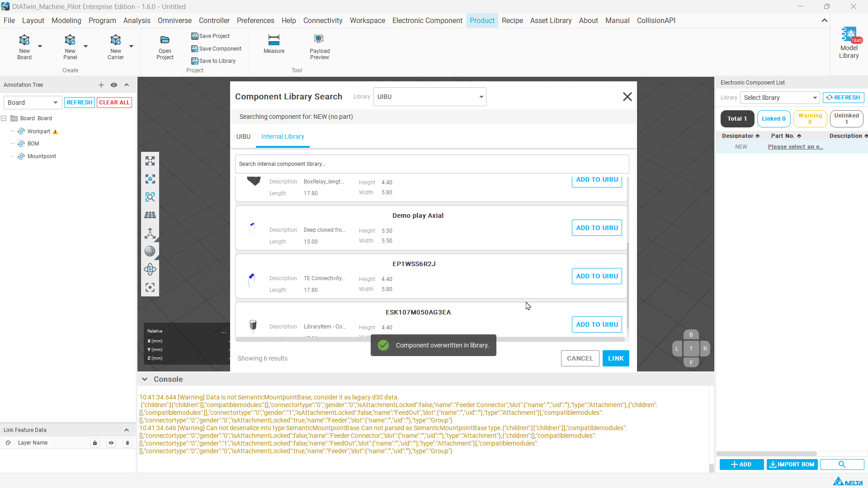Screen dimensions: 868x488
Task: Click the search internal component library field
Action: [432, 164]
